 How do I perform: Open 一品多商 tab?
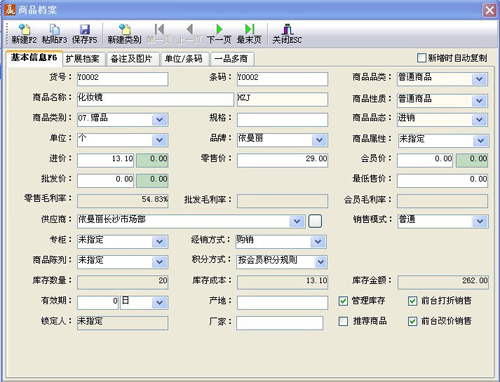click(x=232, y=59)
